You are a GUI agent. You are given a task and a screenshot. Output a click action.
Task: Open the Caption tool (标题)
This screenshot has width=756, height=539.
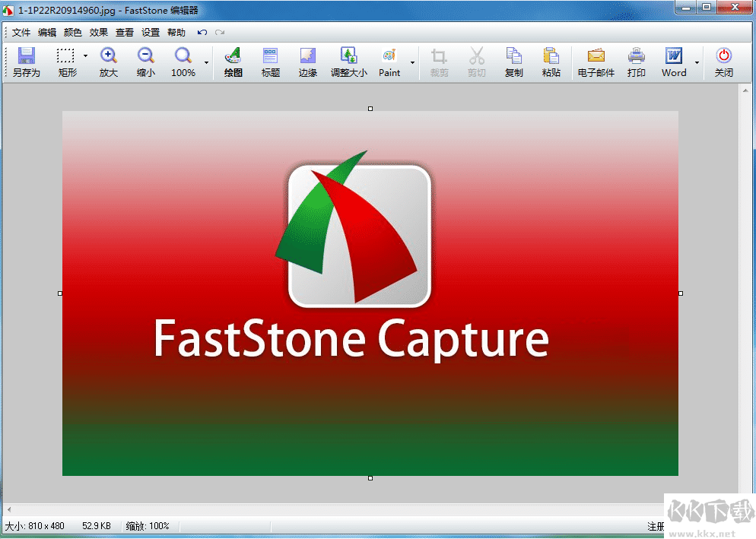pos(270,61)
